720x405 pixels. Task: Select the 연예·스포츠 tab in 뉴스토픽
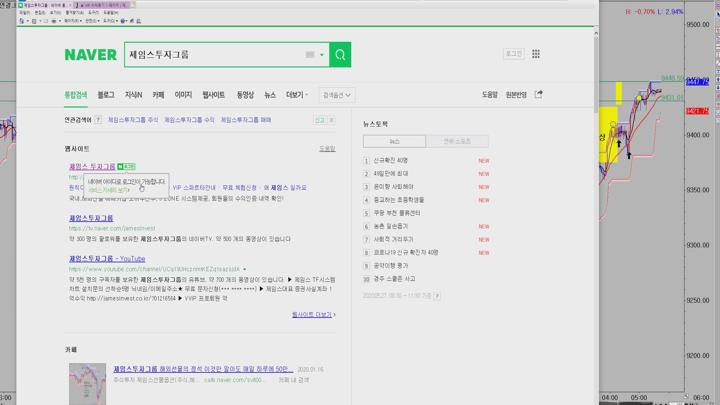tap(457, 141)
